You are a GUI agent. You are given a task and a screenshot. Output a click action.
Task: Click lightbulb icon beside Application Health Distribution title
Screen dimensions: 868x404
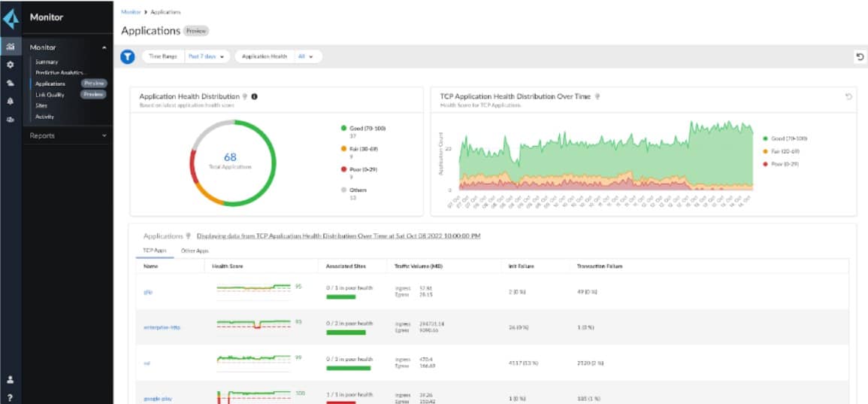[x=245, y=96]
